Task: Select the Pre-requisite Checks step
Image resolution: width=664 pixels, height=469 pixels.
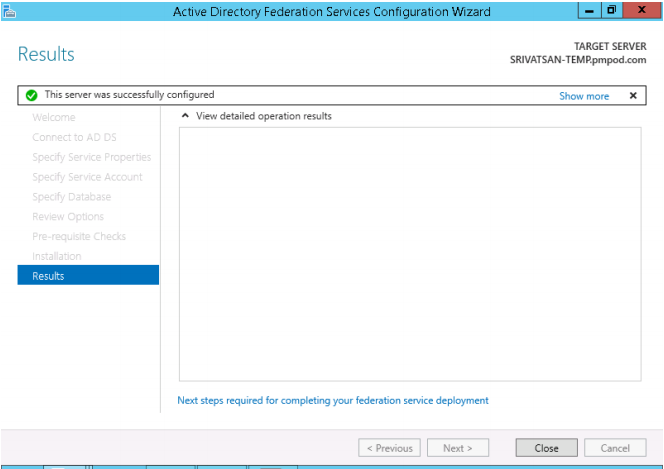Action: click(79, 236)
